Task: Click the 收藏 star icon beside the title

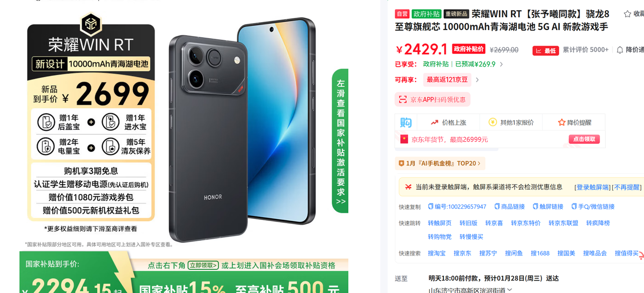Action: (627, 14)
